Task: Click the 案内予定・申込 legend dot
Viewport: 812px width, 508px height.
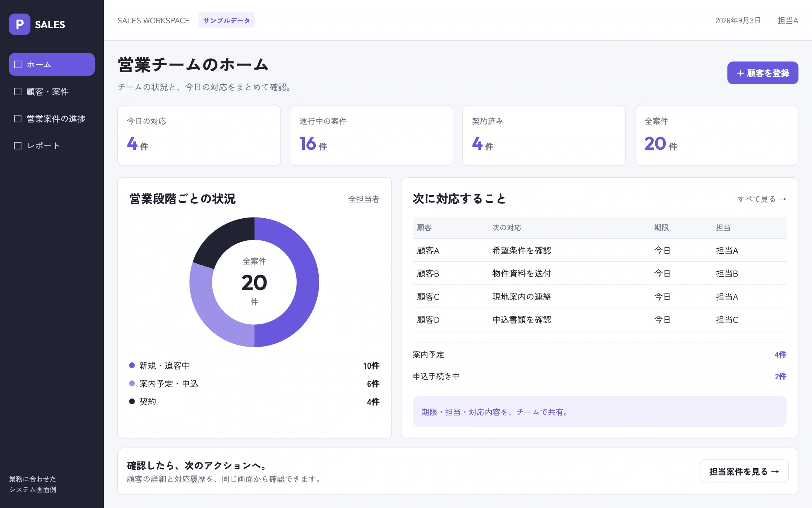Action: click(132, 383)
